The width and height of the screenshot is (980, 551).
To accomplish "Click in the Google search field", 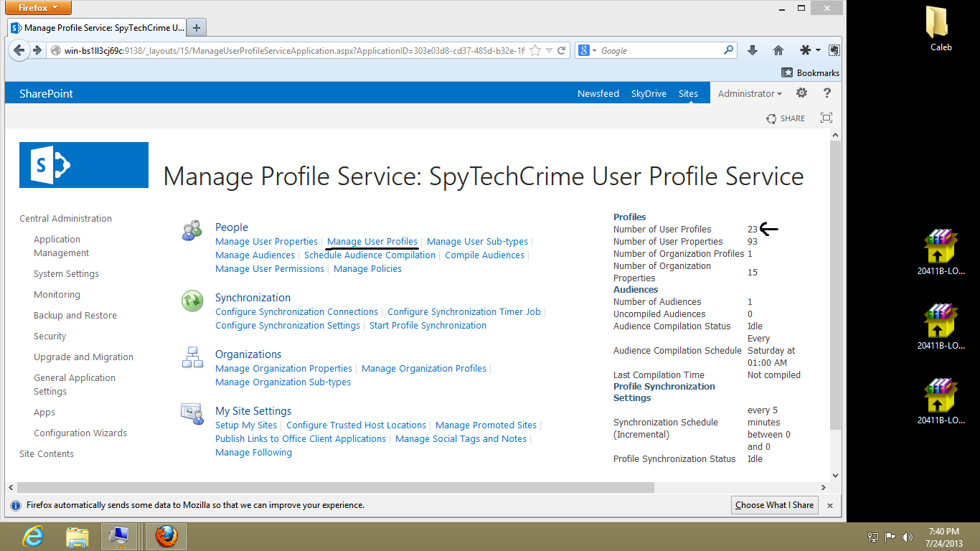I will tap(660, 50).
